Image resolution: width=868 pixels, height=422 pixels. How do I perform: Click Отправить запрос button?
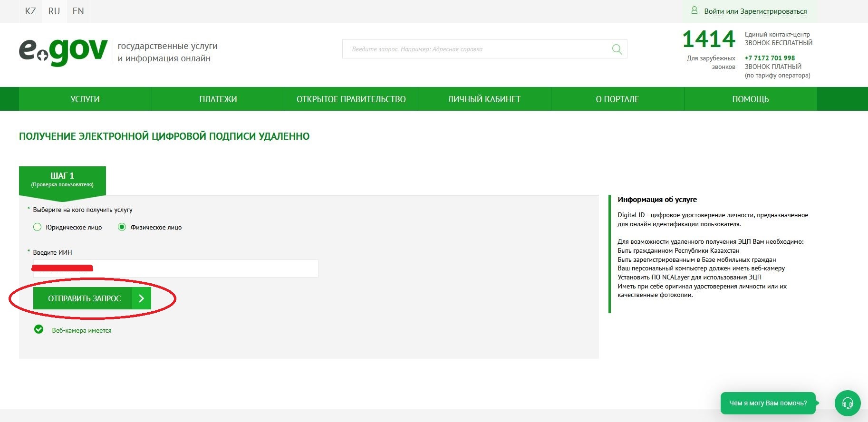(x=92, y=298)
